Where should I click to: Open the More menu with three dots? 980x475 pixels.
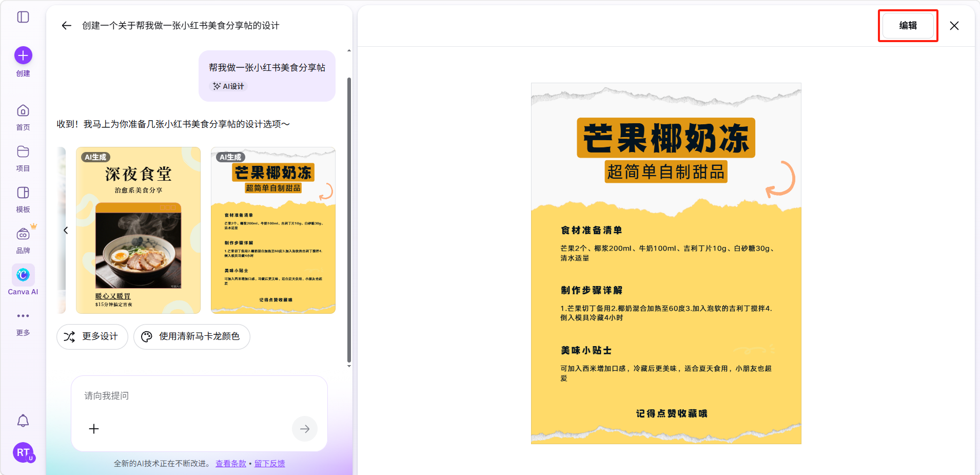pyautogui.click(x=23, y=316)
